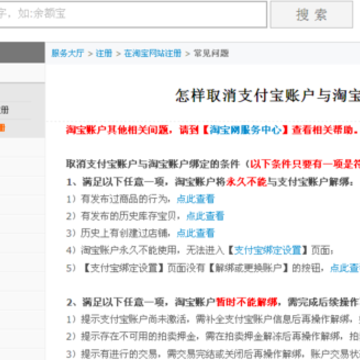Click 点此查看 after 历史库存宝贝

coord(205,216)
